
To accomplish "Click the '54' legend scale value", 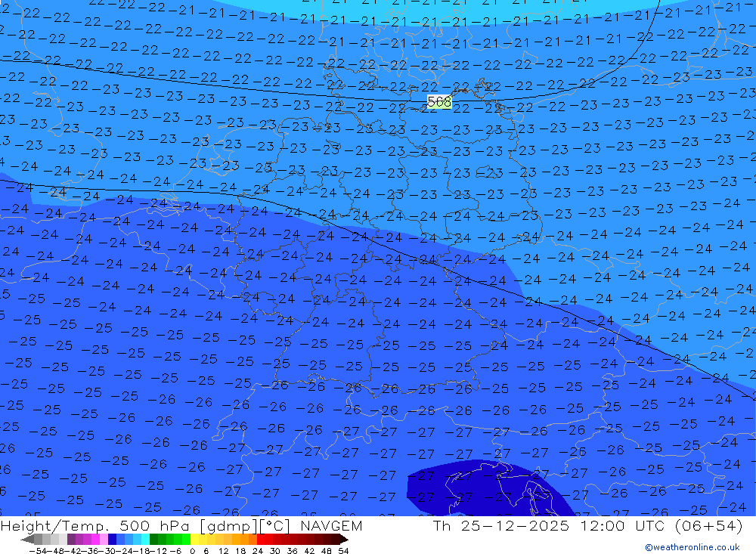I will point(343,551).
